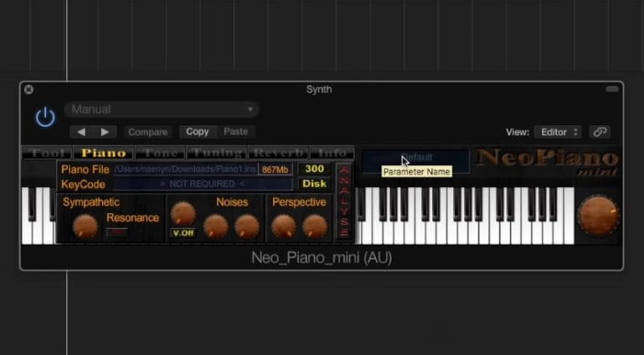This screenshot has width=644, height=355.
Task: Open the Tuning tab
Action: tap(217, 153)
